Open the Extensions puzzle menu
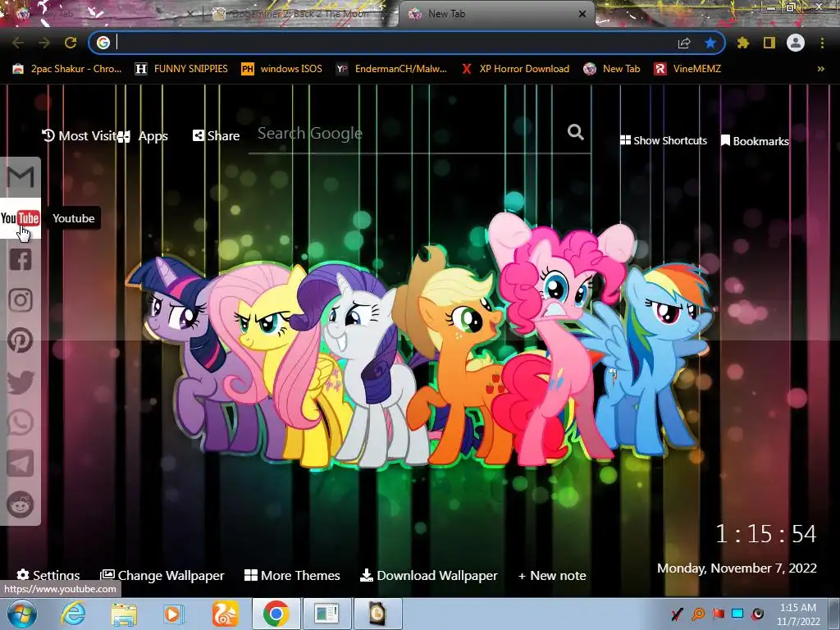 pos(742,43)
